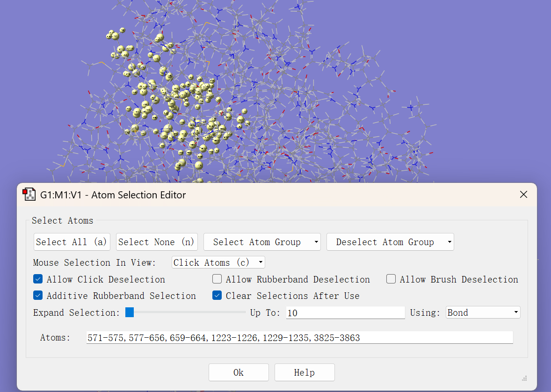
Task: Click the Up To value field
Action: [345, 312]
